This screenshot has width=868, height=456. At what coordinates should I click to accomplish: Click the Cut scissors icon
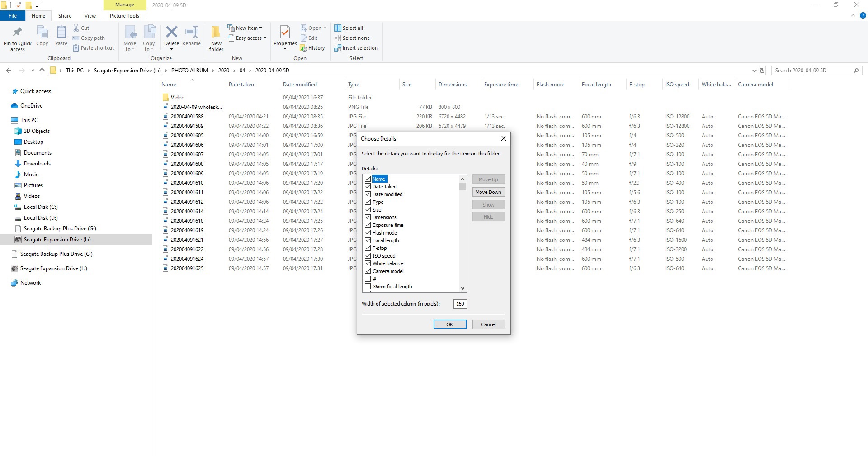[76, 28]
